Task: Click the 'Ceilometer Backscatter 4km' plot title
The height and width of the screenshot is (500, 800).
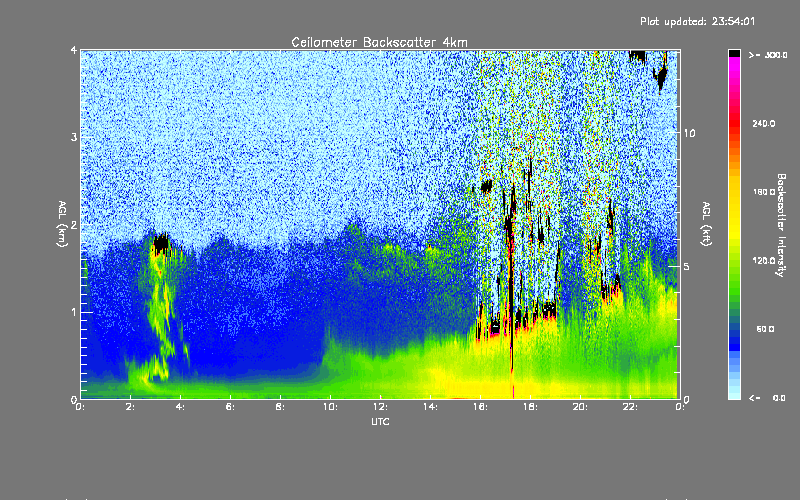Action: point(379,42)
